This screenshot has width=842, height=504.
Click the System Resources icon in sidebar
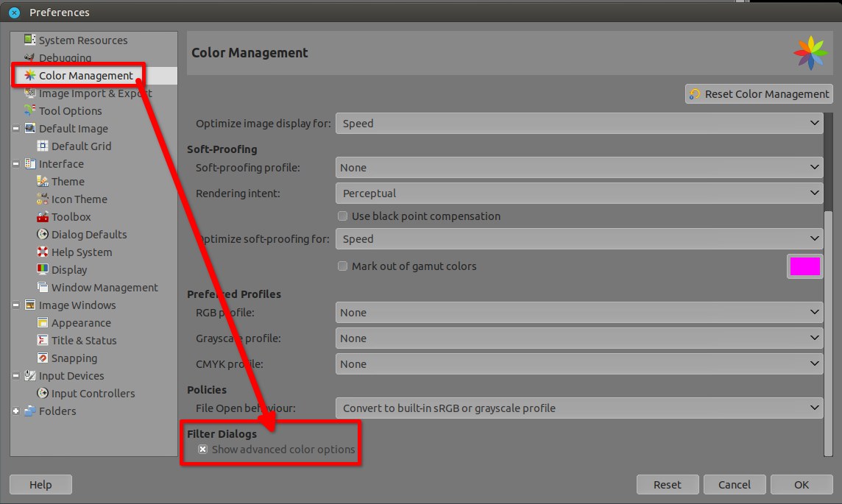tap(29, 40)
